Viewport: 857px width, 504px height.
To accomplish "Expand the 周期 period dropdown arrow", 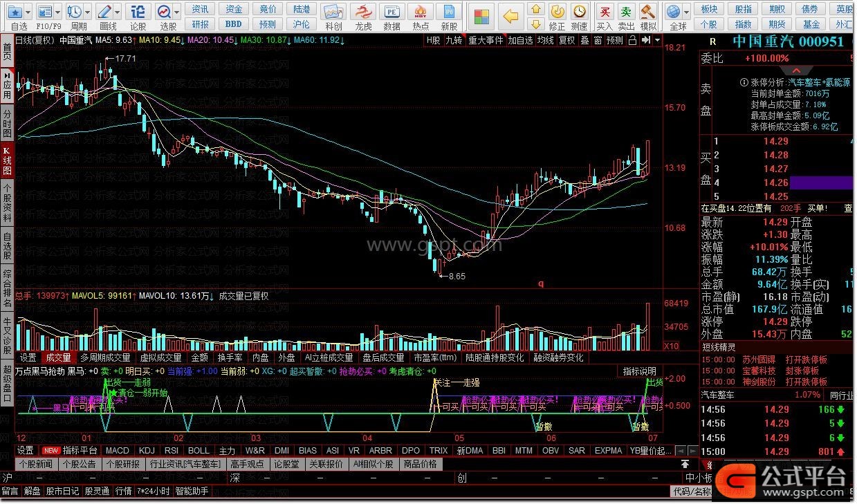I will tap(87, 12).
